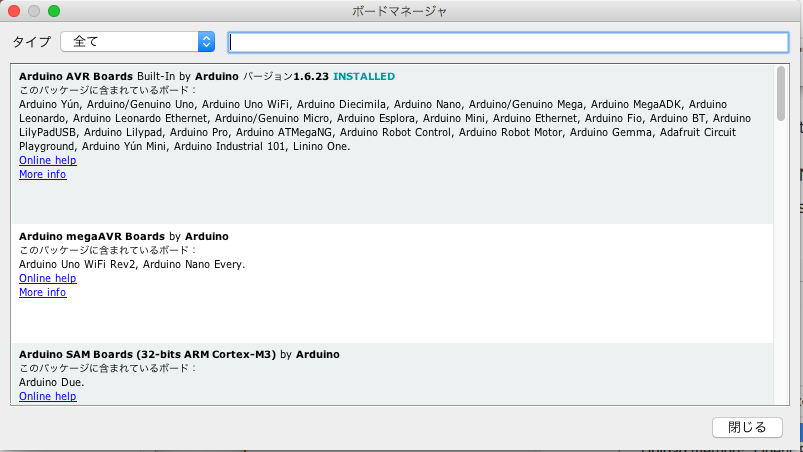
Task: Close the window with the red button
Action: coord(14,11)
